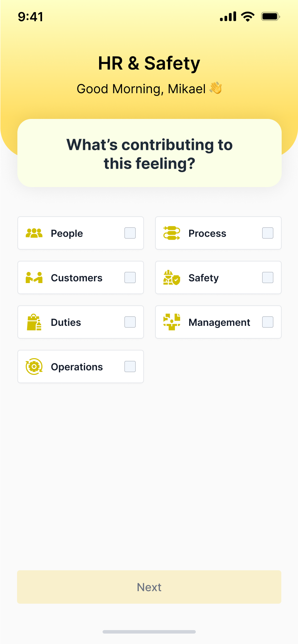Toggle the Management checkbox
The height and width of the screenshot is (644, 298).
pyautogui.click(x=268, y=322)
